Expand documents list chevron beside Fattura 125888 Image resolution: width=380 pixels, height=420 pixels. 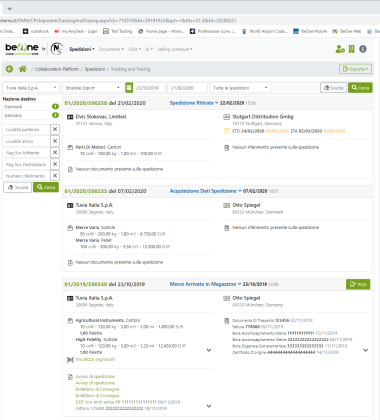click(209, 406)
